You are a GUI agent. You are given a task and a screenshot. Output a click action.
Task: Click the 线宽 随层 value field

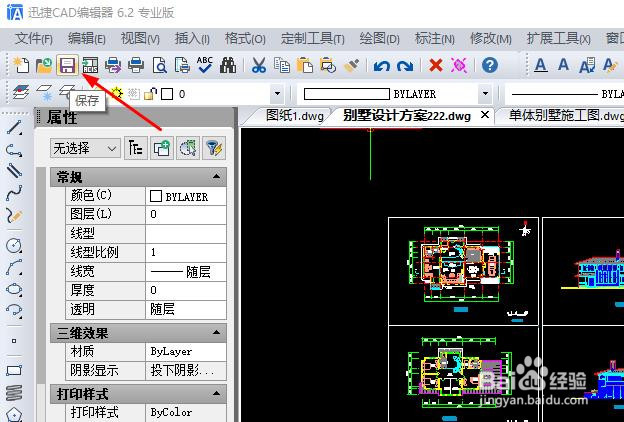pyautogui.click(x=186, y=272)
